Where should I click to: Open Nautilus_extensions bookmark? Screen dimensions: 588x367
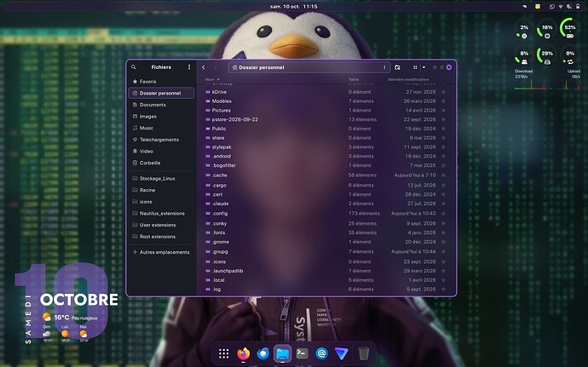(162, 213)
